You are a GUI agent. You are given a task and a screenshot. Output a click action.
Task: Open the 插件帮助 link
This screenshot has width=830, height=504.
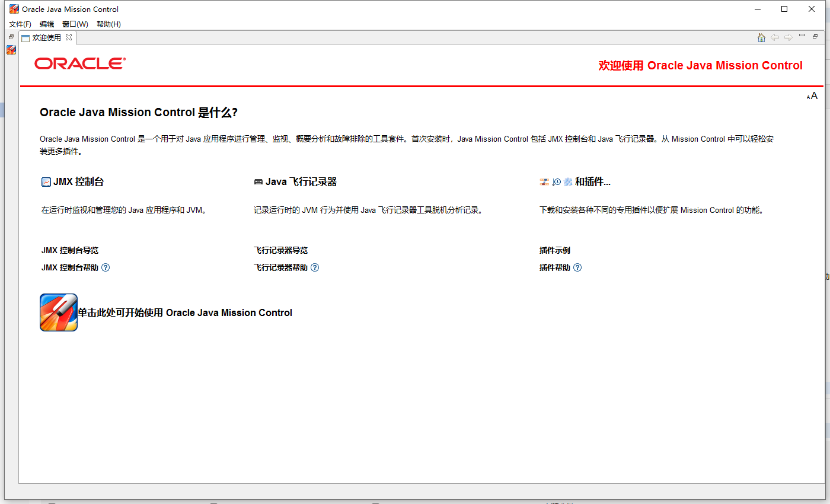pyautogui.click(x=555, y=267)
